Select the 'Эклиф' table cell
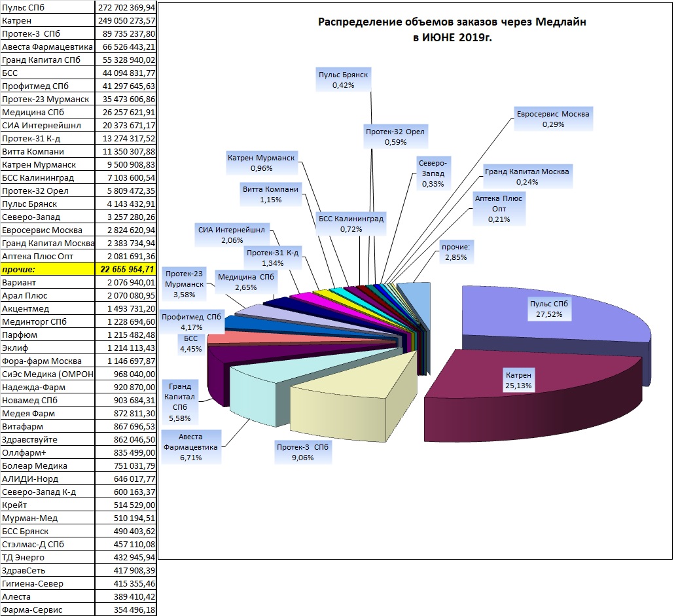The image size is (678, 616). pos(48,348)
